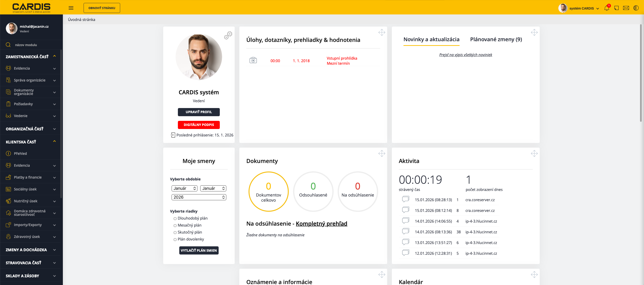Click the large profile photo
The image size is (644, 285).
click(x=199, y=57)
